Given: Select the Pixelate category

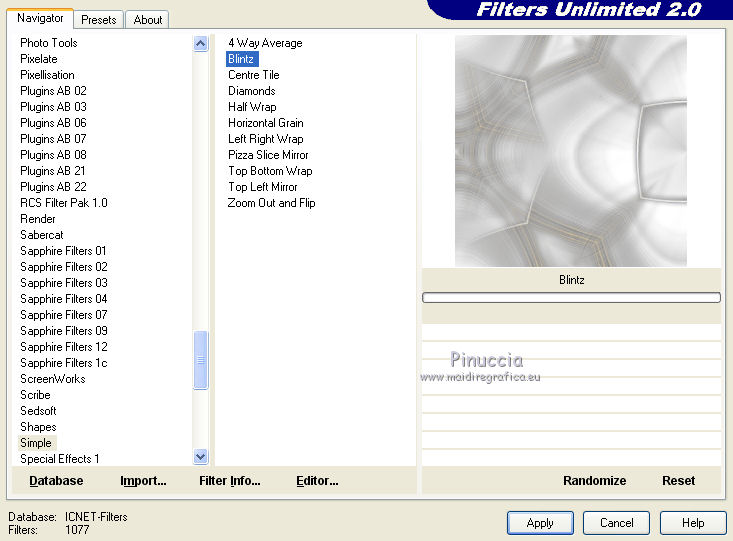Looking at the screenshot, I should click(x=39, y=59).
